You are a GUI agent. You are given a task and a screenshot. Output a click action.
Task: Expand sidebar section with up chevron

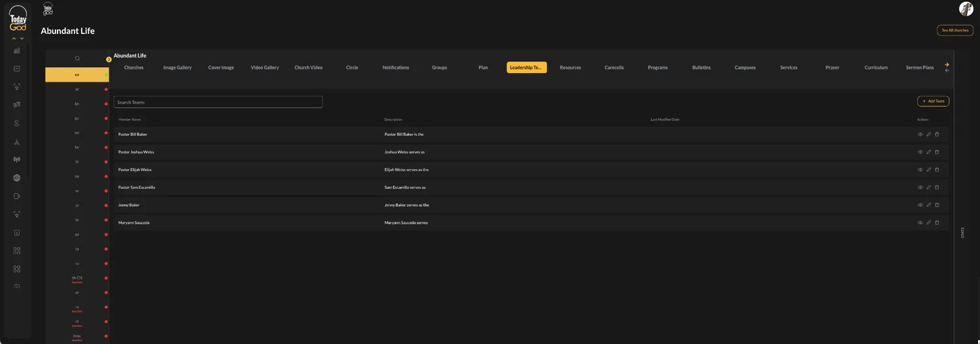[x=14, y=39]
